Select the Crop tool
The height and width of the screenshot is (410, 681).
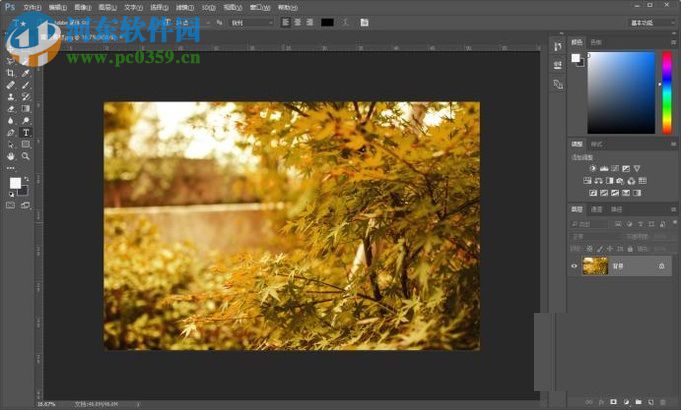click(x=11, y=73)
